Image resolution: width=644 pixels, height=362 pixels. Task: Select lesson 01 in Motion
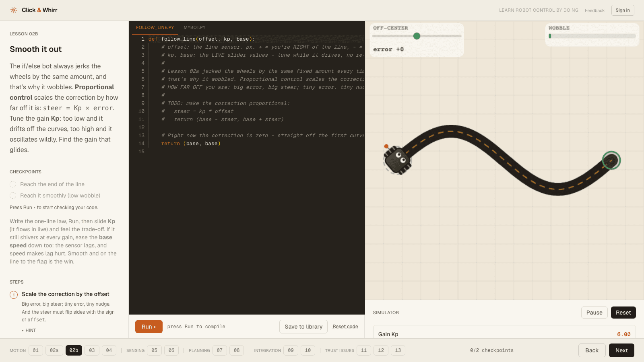[36, 350]
